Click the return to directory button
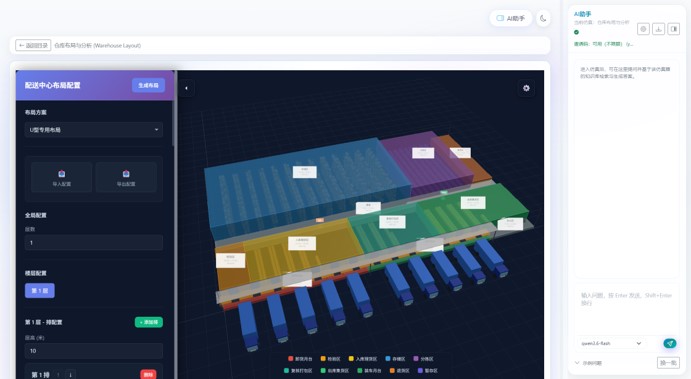This screenshot has width=691, height=379. 33,45
